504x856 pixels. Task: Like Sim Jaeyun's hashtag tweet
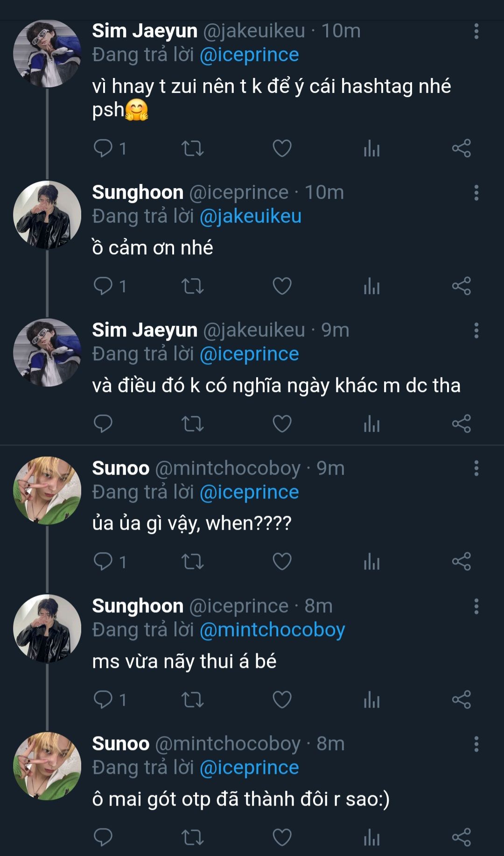point(282,148)
